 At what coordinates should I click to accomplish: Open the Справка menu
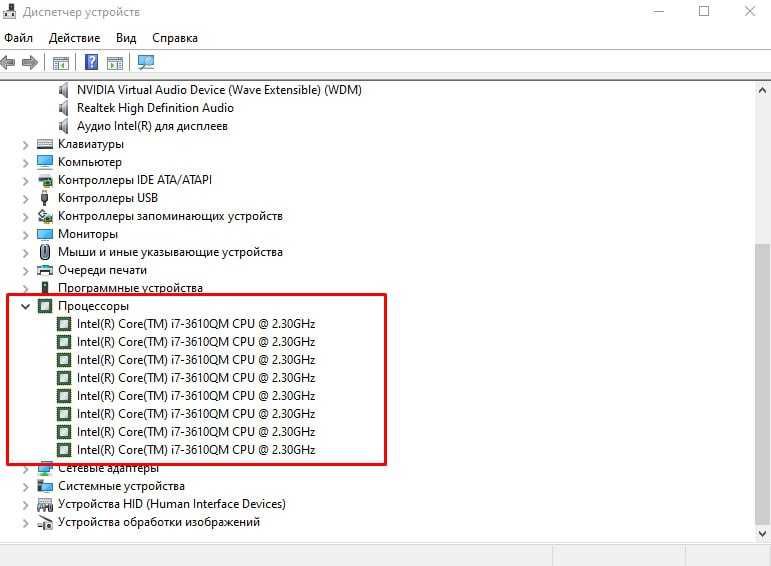coord(175,38)
